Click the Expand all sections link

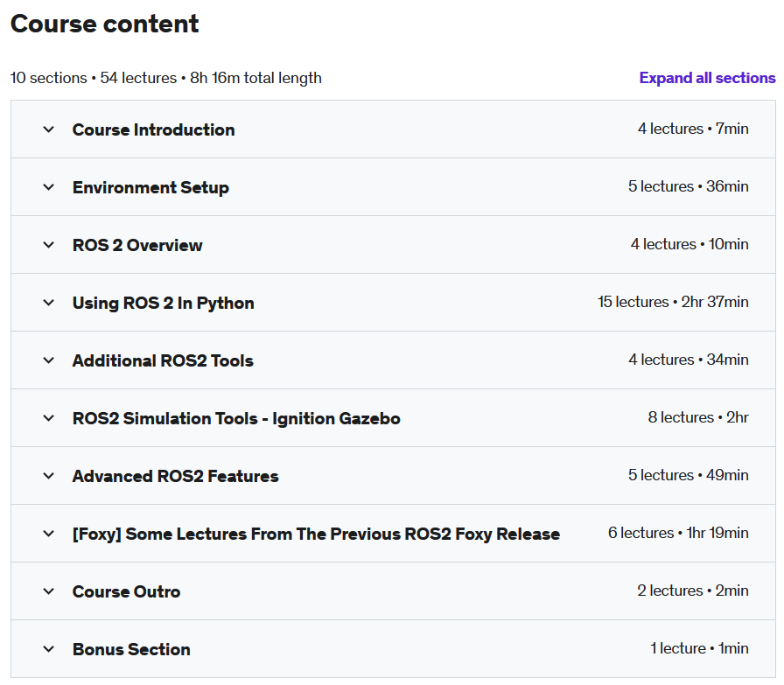coord(707,78)
